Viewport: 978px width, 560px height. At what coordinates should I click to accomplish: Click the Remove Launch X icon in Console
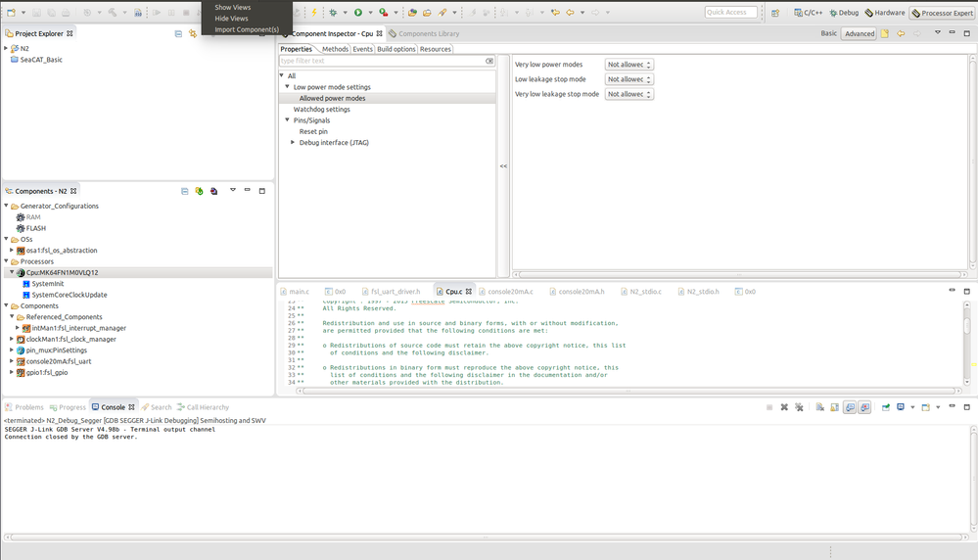(x=784, y=407)
